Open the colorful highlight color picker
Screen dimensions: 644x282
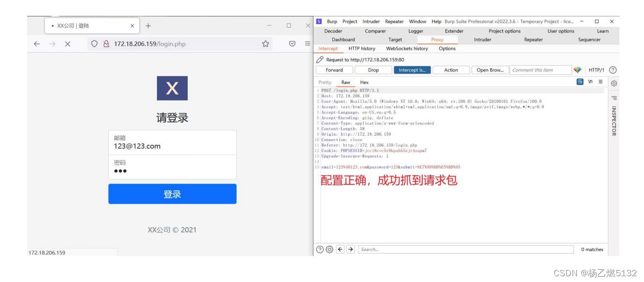click(x=577, y=70)
